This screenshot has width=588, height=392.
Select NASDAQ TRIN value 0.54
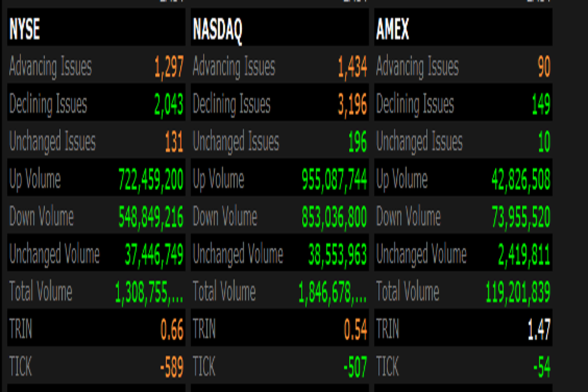pos(355,330)
